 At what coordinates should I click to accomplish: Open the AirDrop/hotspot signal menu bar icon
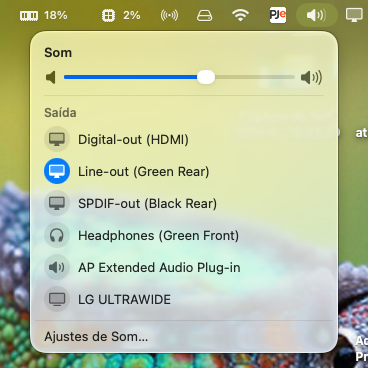169,15
